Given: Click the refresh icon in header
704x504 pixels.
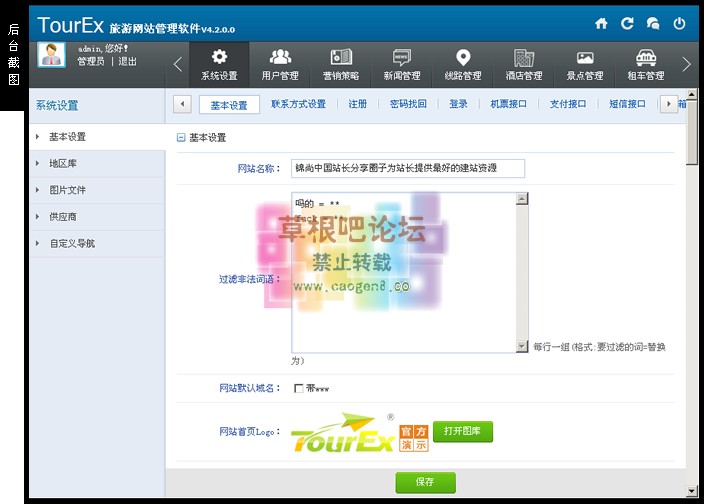Looking at the screenshot, I should tap(627, 23).
